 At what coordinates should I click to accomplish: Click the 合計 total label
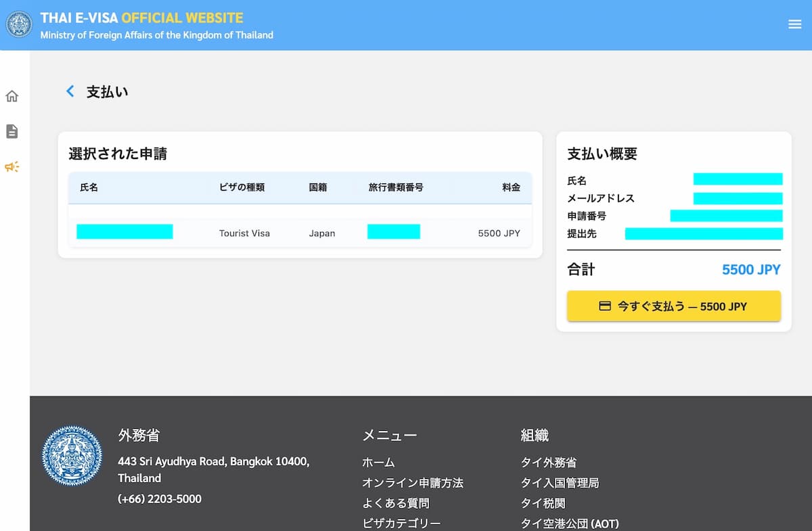pos(581,270)
